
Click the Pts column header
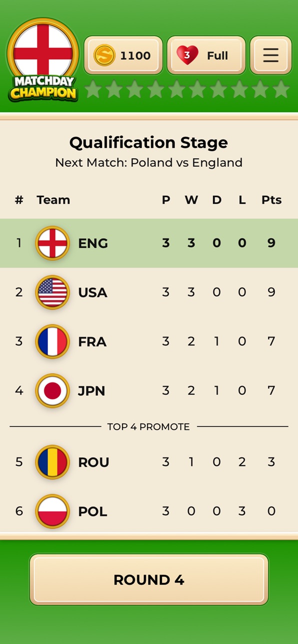coord(271,200)
